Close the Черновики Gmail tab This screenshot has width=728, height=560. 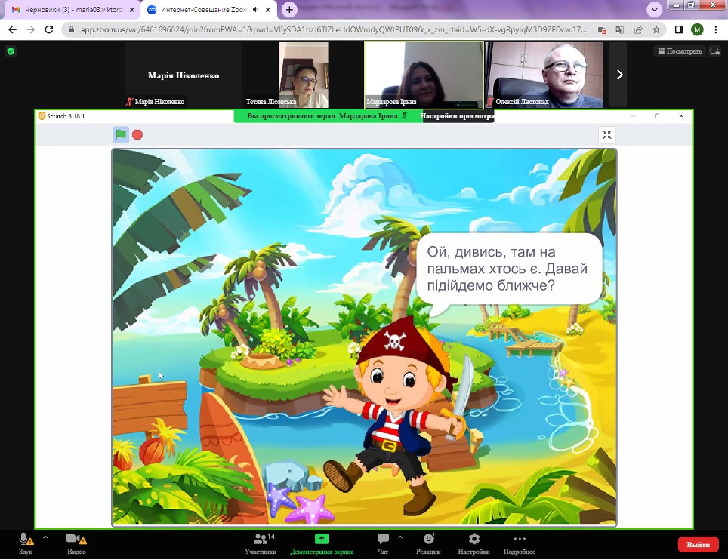pyautogui.click(x=132, y=10)
